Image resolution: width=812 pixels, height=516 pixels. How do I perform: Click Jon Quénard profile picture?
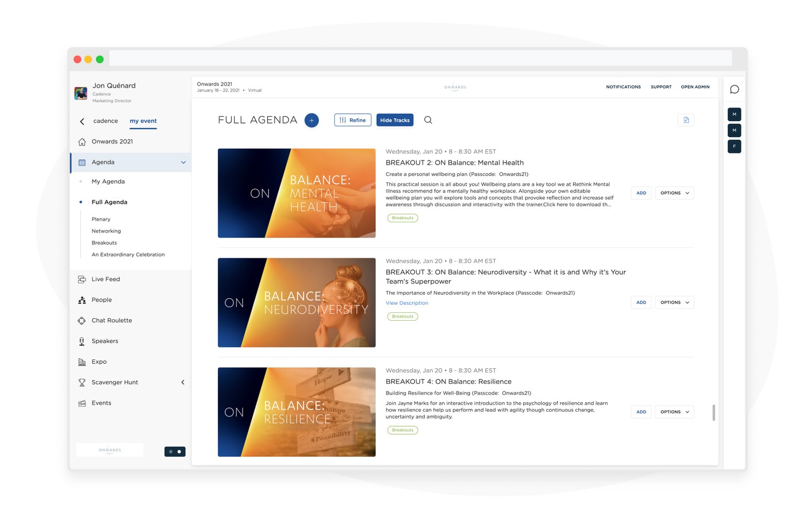pyautogui.click(x=81, y=93)
